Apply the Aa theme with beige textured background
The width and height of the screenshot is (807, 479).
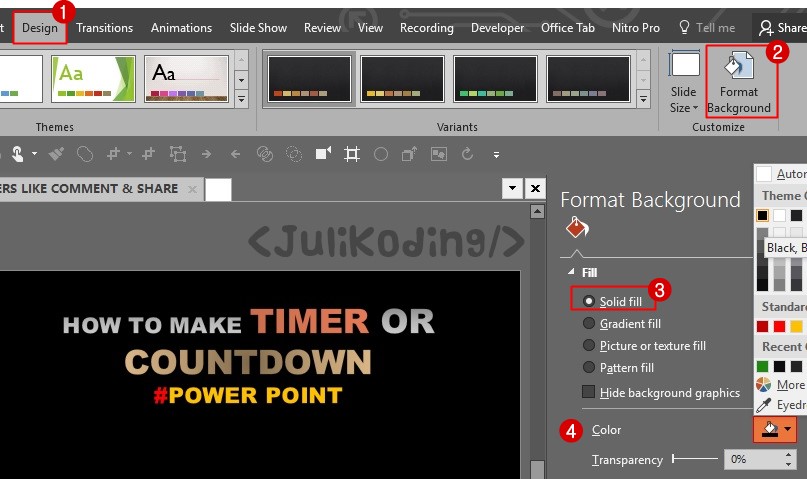pos(186,79)
